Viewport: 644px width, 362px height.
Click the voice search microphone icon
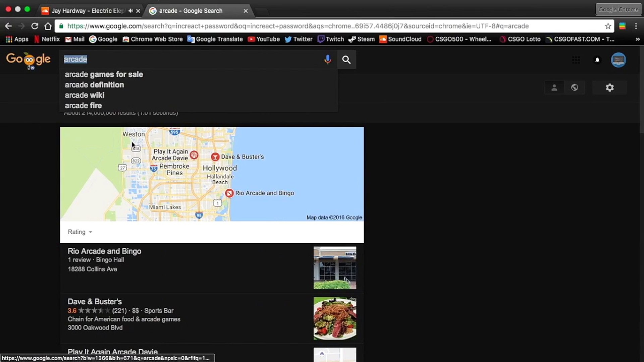coord(327,60)
